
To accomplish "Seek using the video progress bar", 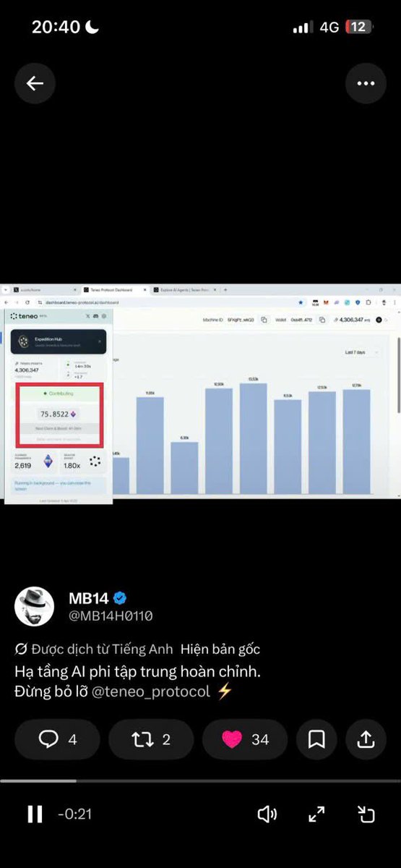I will (200, 780).
